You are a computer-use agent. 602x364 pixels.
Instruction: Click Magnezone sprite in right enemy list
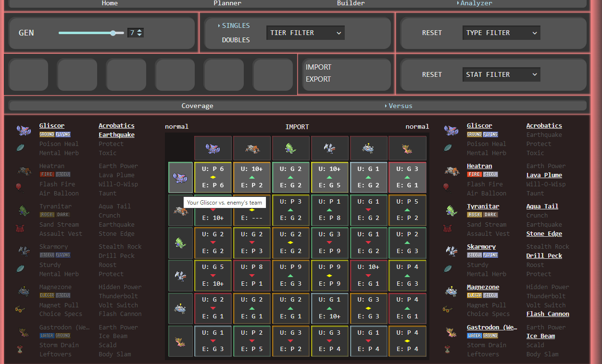pos(451,291)
